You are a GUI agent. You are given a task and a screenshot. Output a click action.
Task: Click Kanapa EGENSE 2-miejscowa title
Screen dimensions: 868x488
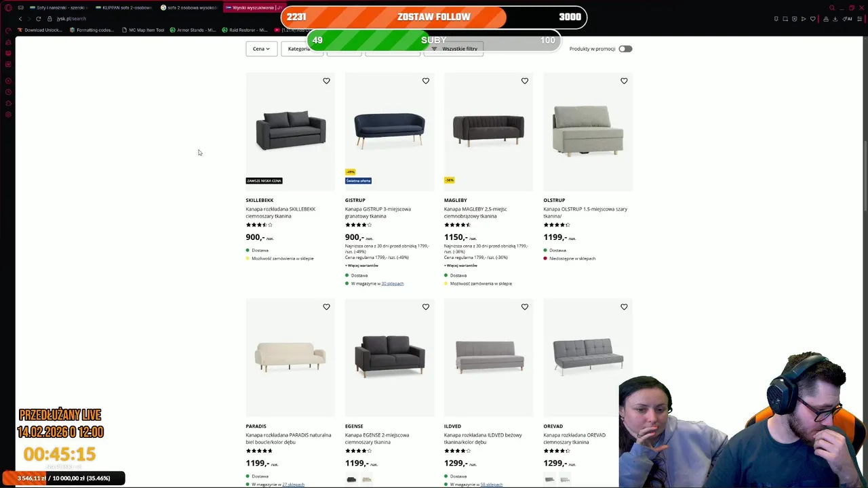point(377,439)
